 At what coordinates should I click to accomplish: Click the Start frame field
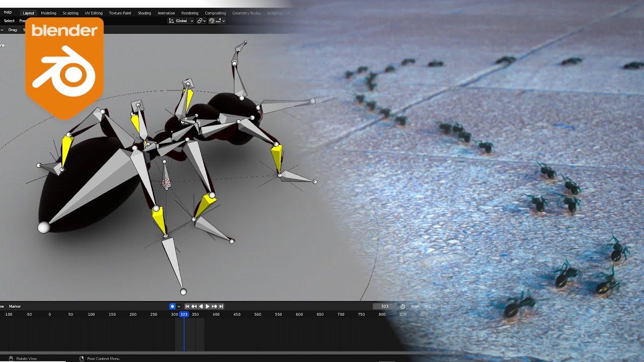[x=421, y=306]
